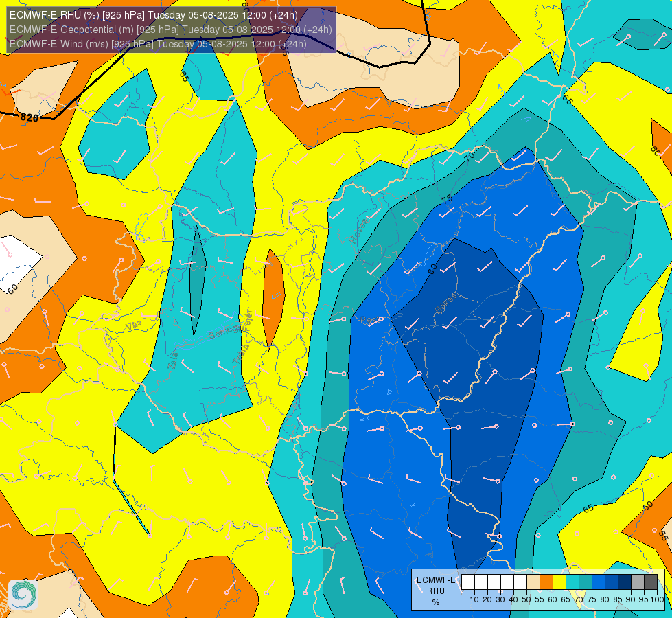Select the ECMWF-E RHU (%) layer title
Viewport: 672px width, 618px height.
point(154,15)
